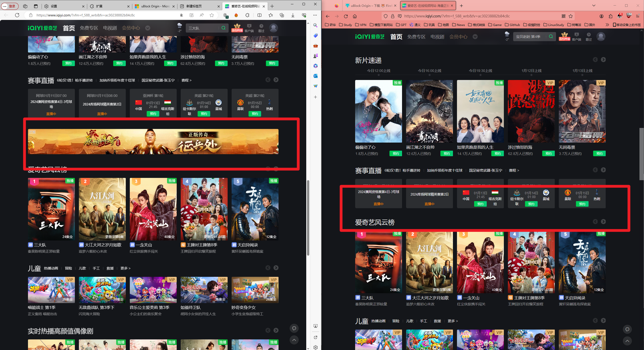644x350 pixels.
Task: Open 看过 history icon in Edge page
Action: pyautogui.click(x=261, y=28)
